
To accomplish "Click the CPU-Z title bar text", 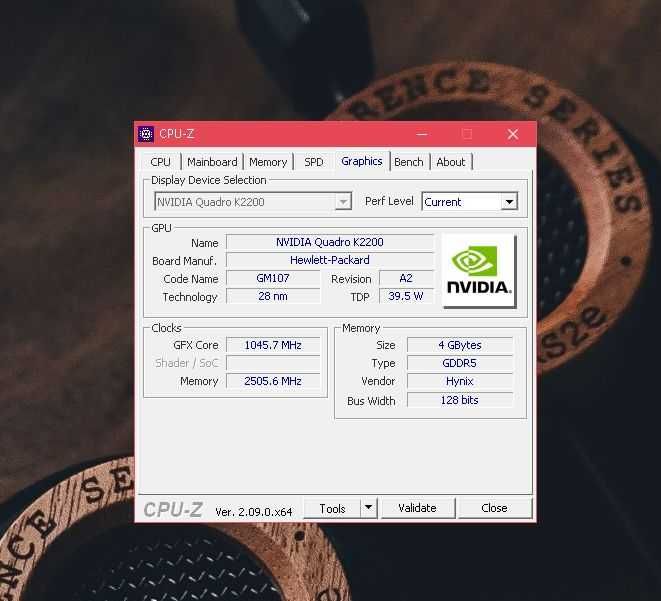I will (x=177, y=134).
